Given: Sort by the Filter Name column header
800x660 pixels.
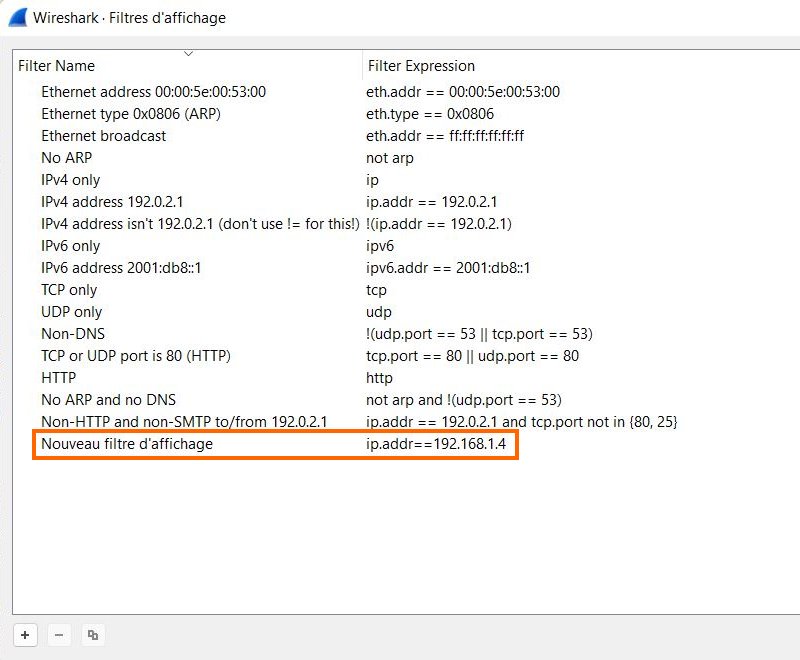Looking at the screenshot, I should pos(56,66).
